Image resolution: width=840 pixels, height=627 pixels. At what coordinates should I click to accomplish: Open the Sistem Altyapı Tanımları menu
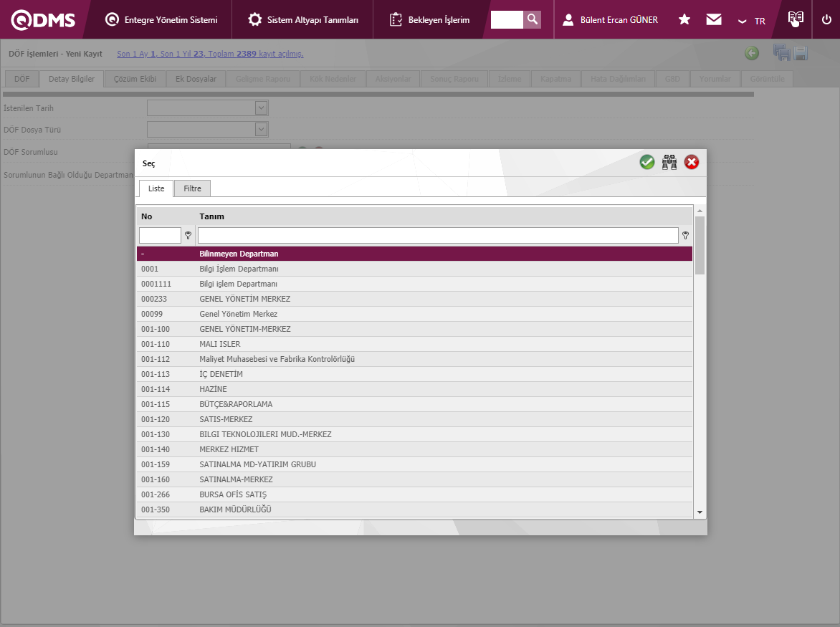303,20
